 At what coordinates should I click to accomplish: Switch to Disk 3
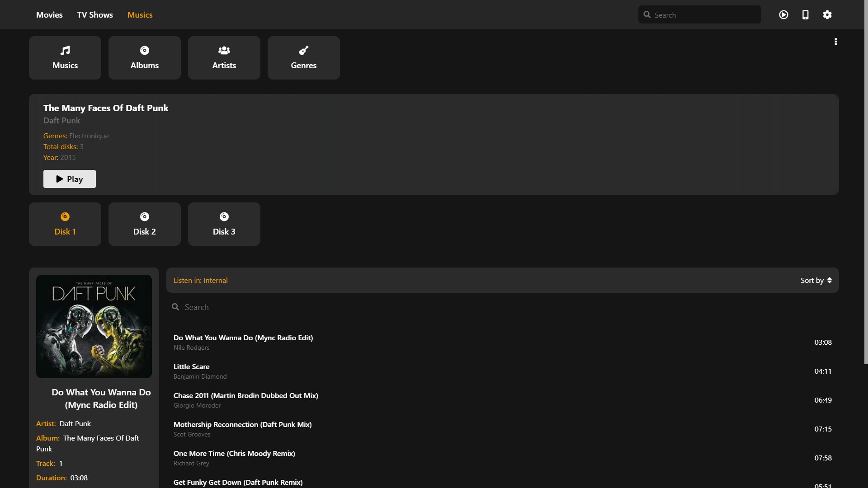pos(224,224)
